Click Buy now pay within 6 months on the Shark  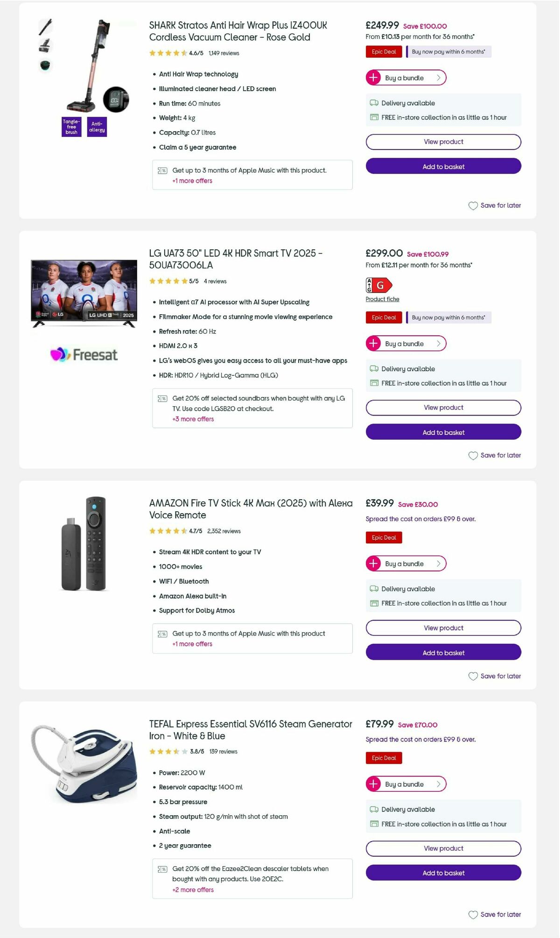[x=449, y=51]
